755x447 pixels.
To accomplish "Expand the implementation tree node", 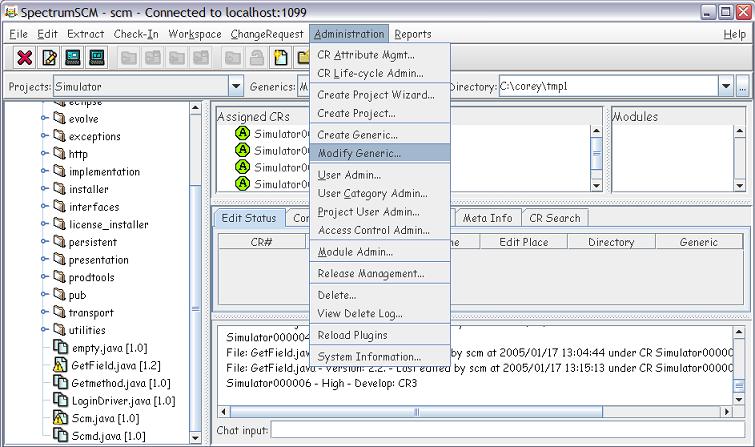I will (44, 171).
